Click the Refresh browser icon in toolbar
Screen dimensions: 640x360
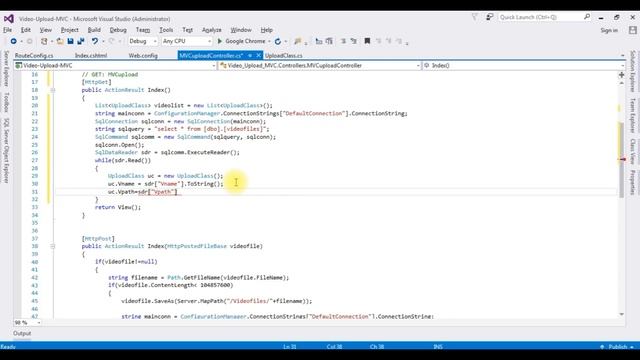278,41
